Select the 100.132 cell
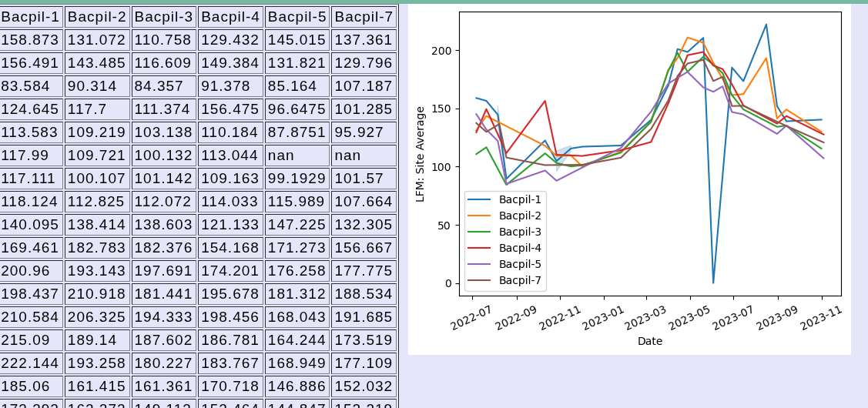 coord(164,156)
